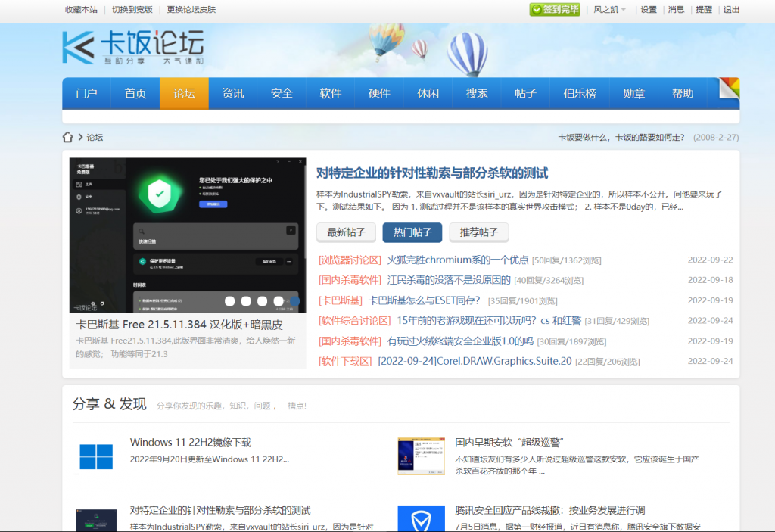This screenshot has width=775, height=532.
Task: Select the first slideshow dot
Action: click(x=230, y=301)
